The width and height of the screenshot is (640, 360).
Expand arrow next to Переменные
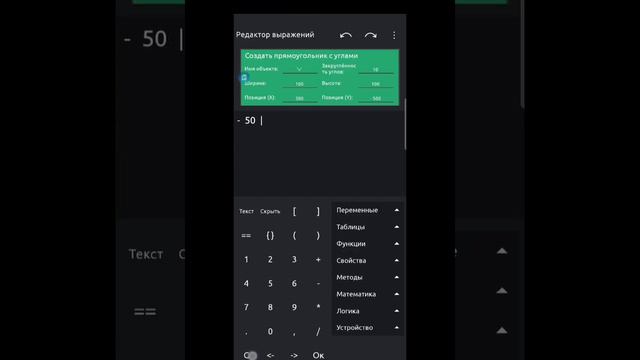pos(396,210)
